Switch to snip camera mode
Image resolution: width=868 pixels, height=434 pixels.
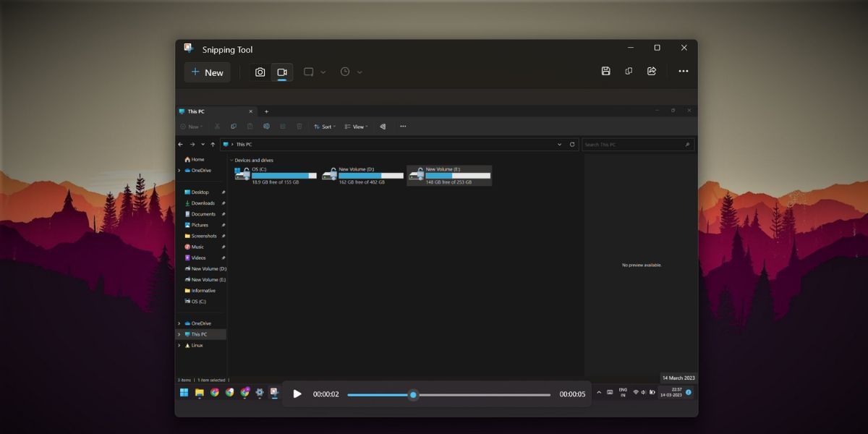pos(260,72)
